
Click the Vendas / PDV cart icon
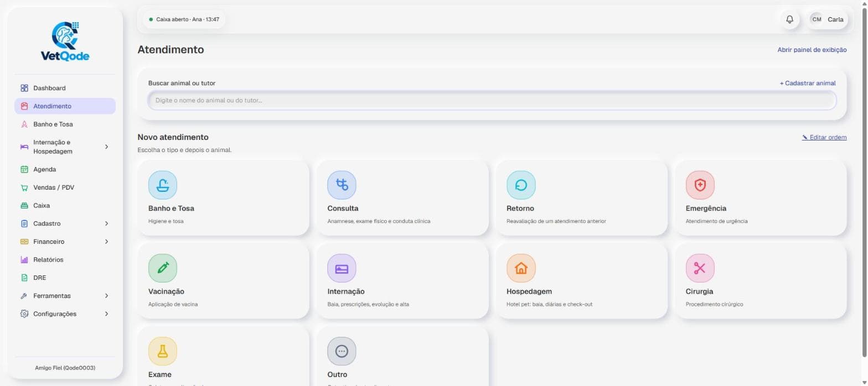(x=24, y=187)
